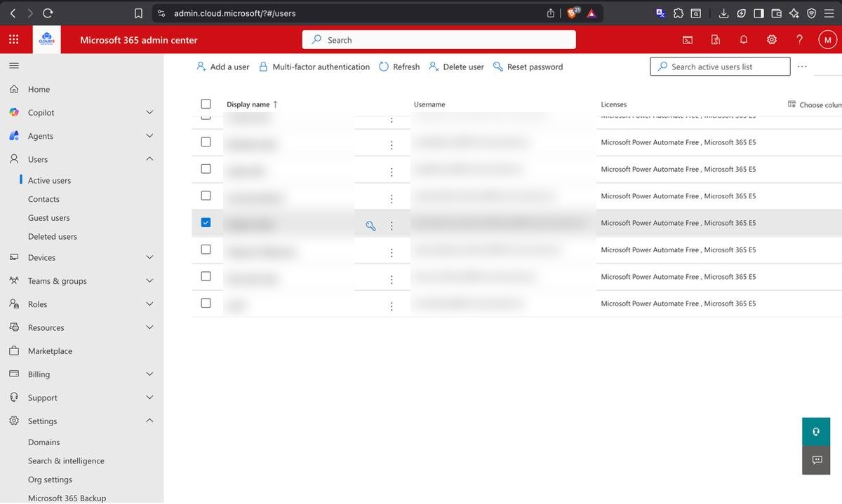842x504 pixels.
Task: Go back using the browser back arrow
Action: pyautogui.click(x=12, y=13)
